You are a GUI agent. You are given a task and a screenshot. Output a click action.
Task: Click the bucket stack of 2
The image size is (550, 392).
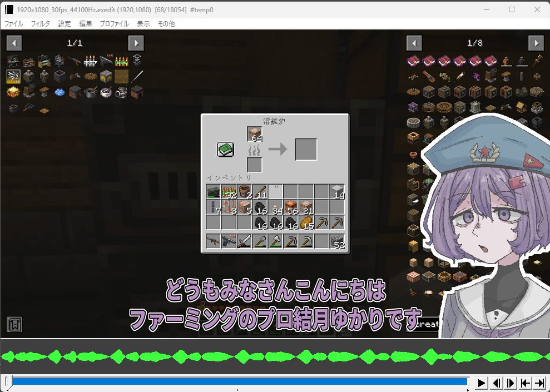click(244, 192)
